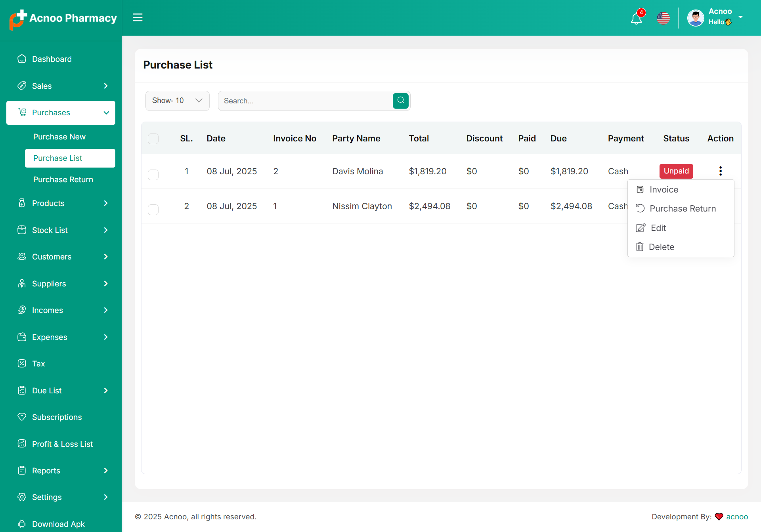Click into the Search input field
The image size is (761, 532).
[305, 101]
